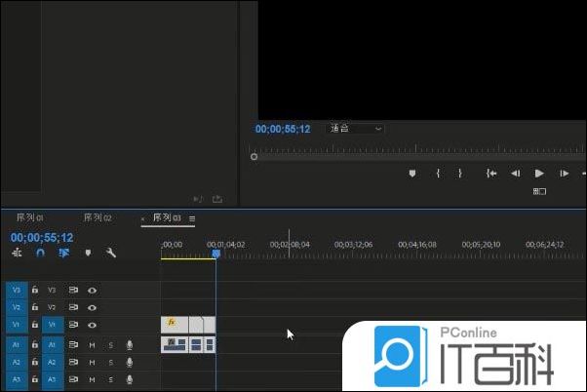
Task: Toggle track targeting for A2
Action: point(53,362)
